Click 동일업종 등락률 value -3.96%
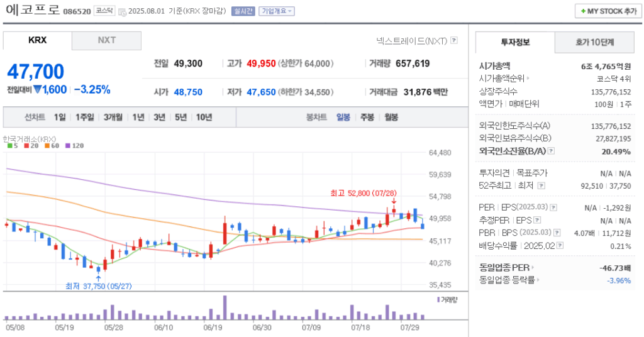Screen dimensions: 644x337 click(x=619, y=281)
